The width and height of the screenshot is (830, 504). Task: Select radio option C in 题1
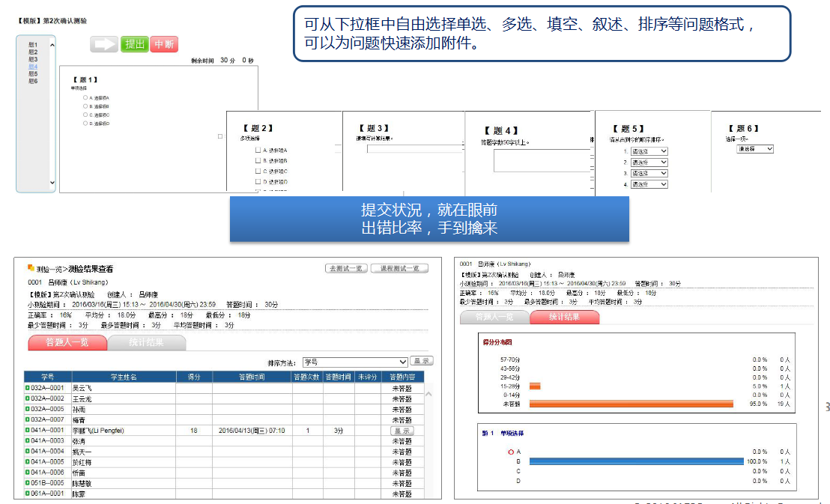point(85,115)
